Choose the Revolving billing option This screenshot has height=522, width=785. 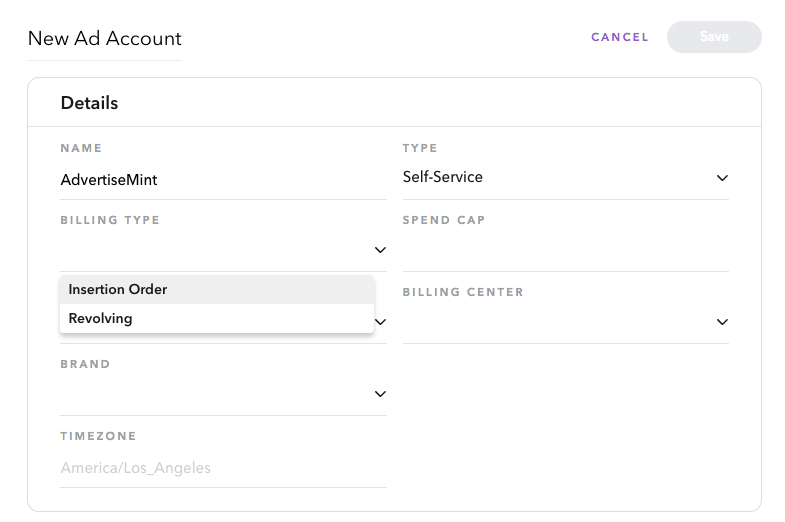(217, 318)
